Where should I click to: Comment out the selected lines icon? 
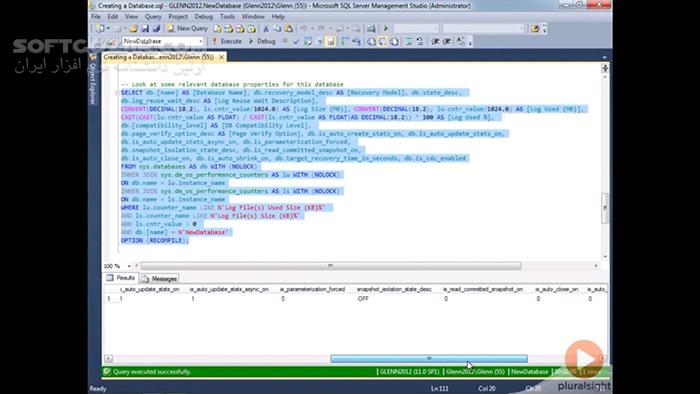coord(408,41)
